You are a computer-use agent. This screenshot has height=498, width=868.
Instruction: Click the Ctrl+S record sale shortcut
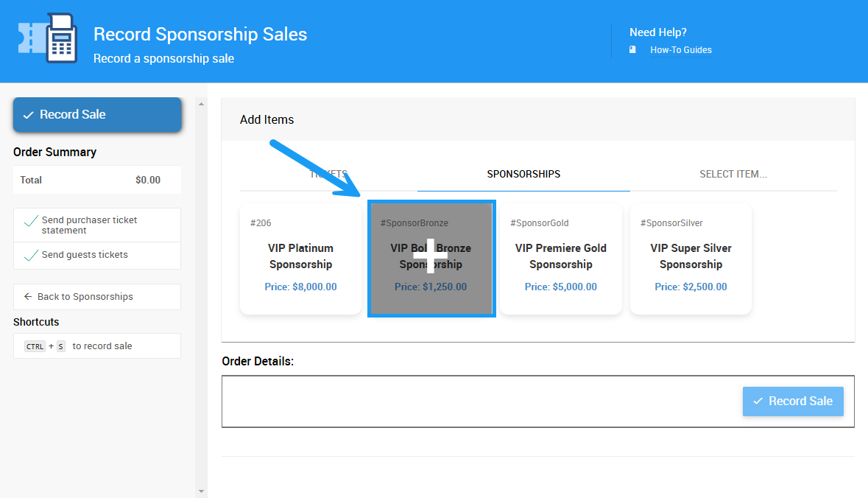[x=97, y=346]
